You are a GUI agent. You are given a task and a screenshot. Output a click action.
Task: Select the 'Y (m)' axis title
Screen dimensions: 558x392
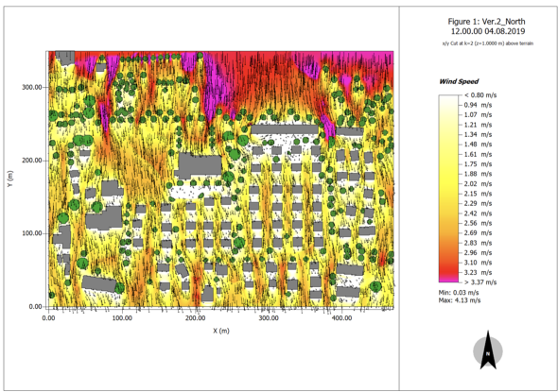[x=10, y=179]
